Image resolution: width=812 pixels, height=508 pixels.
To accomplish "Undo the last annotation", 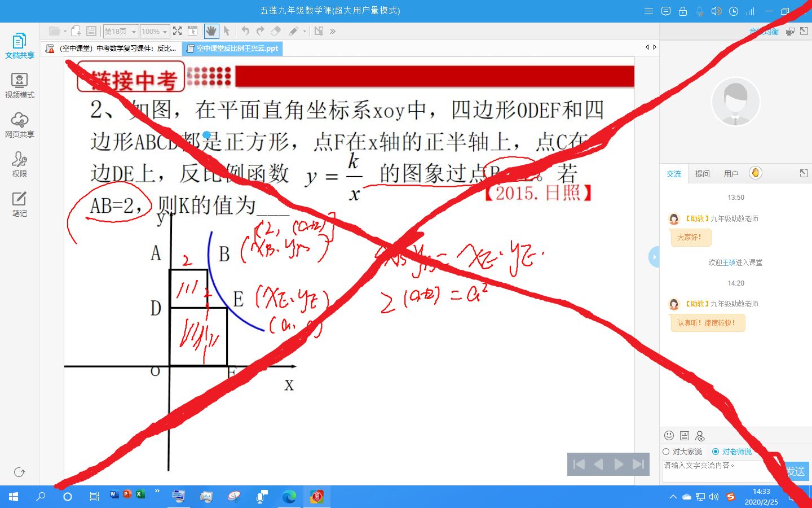I will [246, 31].
